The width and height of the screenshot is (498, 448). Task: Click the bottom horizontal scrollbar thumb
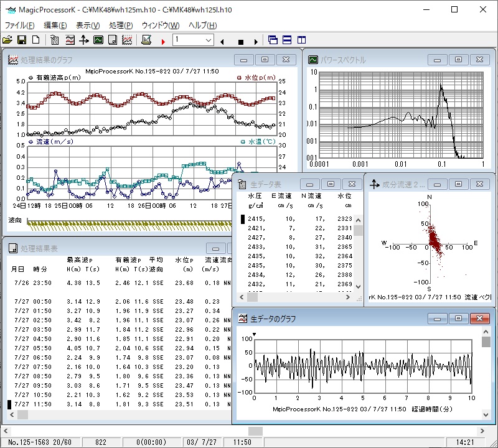pyautogui.click(x=256, y=431)
